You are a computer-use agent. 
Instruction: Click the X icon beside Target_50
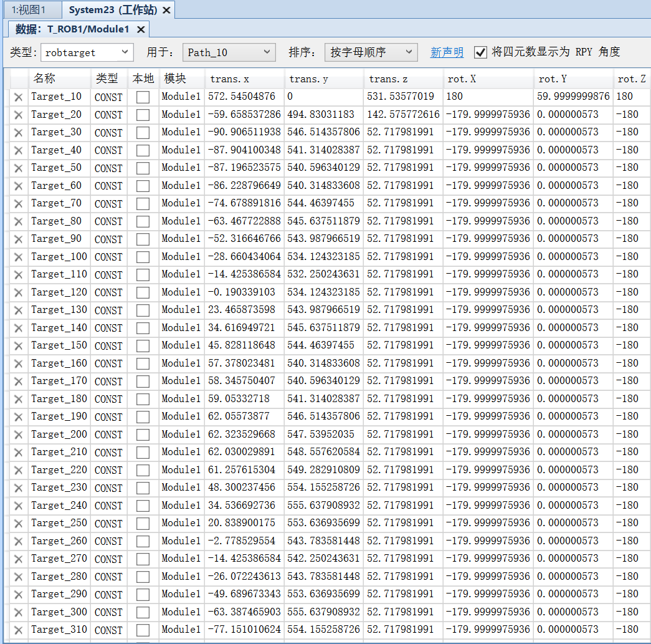coord(18,168)
